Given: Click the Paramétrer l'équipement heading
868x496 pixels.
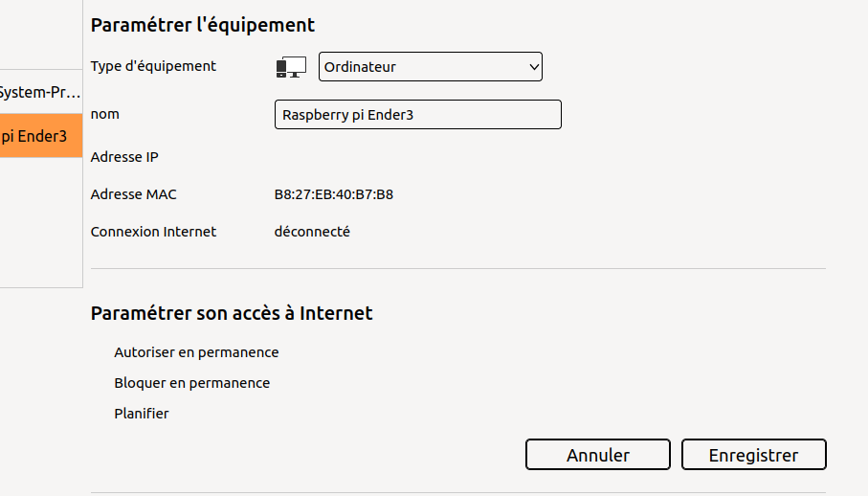Looking at the screenshot, I should [203, 25].
